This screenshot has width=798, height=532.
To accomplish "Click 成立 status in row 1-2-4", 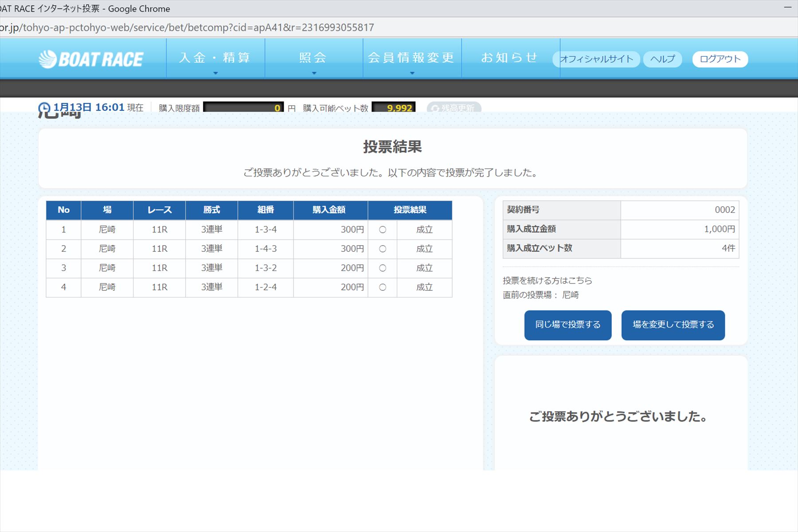I will [424, 287].
